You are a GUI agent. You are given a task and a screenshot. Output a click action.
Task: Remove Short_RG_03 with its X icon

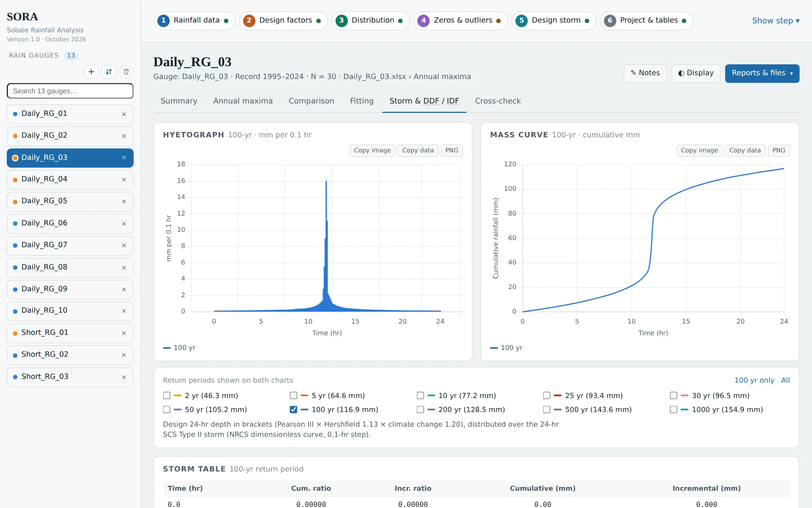click(x=124, y=377)
